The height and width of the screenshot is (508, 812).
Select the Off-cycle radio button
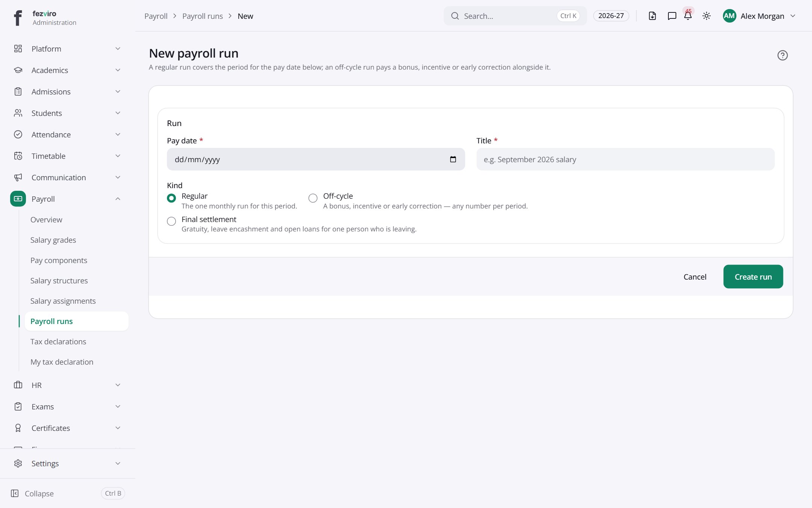tap(313, 198)
